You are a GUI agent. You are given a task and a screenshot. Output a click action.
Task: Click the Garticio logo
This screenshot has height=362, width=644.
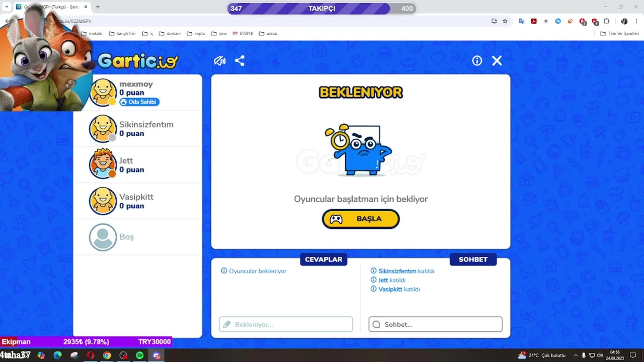click(137, 61)
